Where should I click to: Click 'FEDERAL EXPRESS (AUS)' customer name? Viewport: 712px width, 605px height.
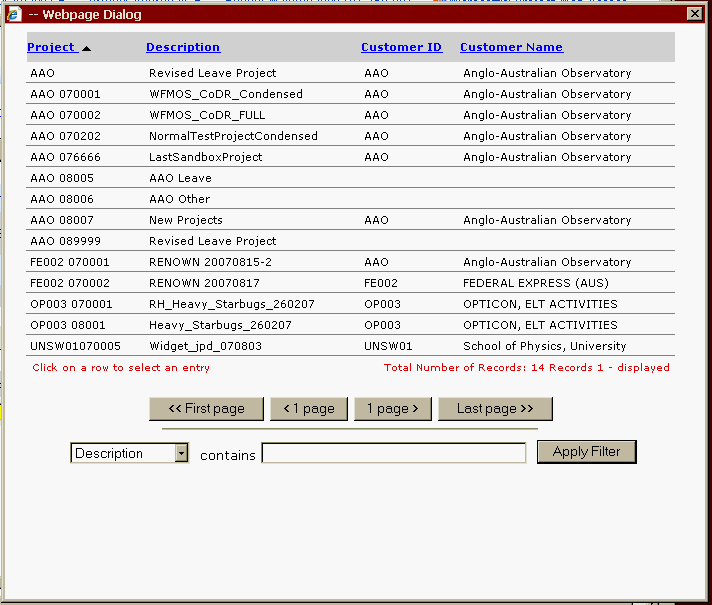[536, 283]
